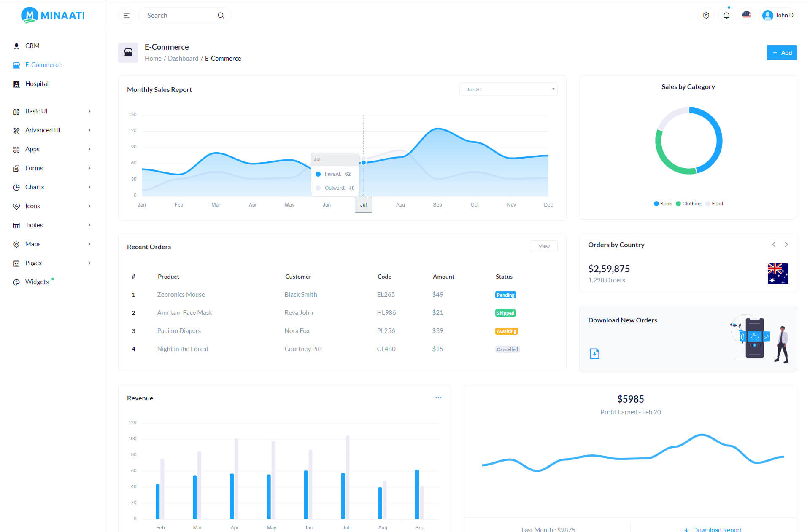Show next country in Orders by Country
The image size is (810, 532).
786,245
